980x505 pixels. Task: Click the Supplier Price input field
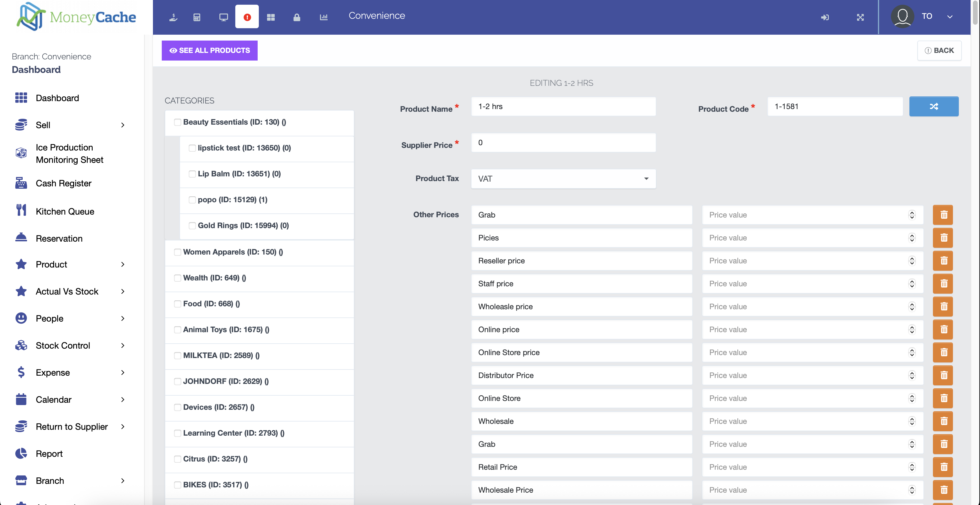tap(563, 143)
